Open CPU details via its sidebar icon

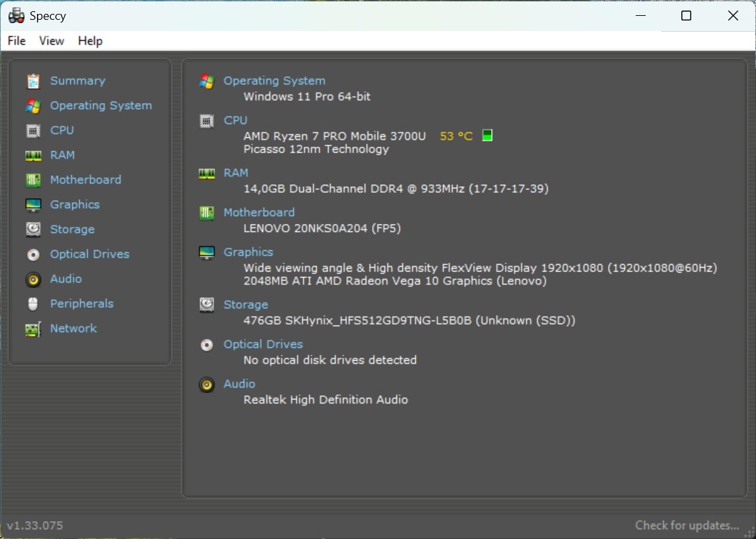pos(34,130)
